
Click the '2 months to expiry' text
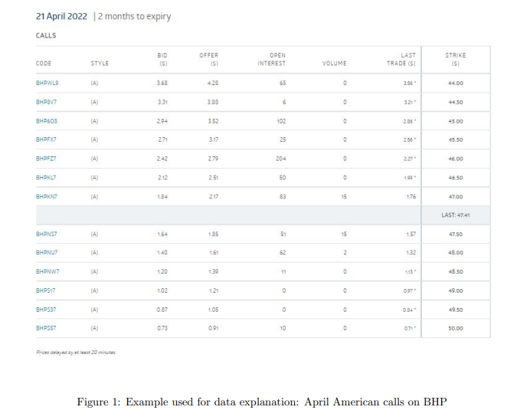tap(135, 17)
